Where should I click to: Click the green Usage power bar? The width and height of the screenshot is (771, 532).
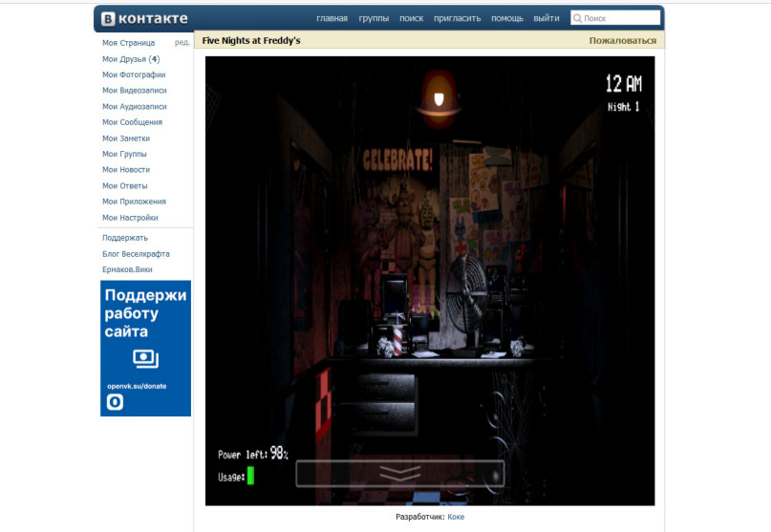[250, 476]
